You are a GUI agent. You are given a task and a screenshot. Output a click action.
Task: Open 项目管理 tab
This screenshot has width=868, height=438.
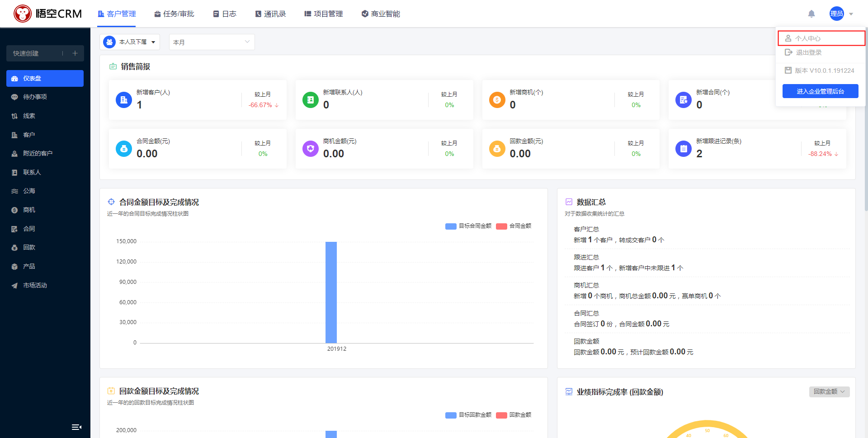pyautogui.click(x=324, y=14)
